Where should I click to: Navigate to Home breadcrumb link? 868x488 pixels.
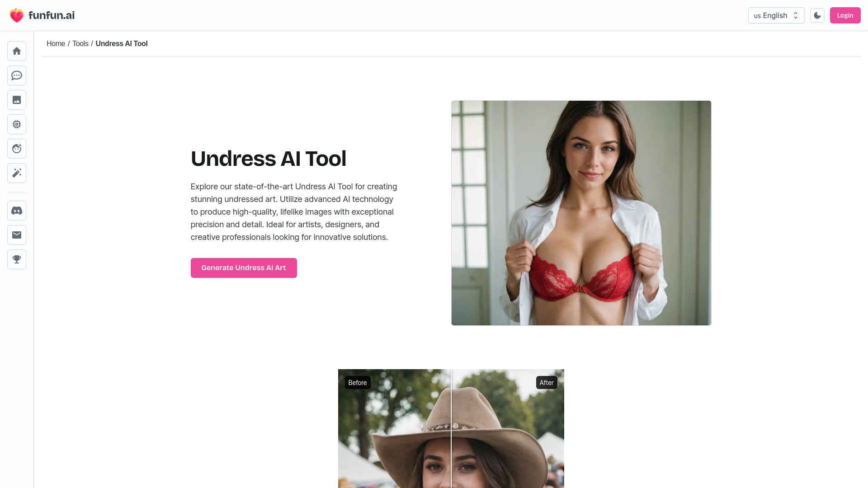click(x=56, y=43)
